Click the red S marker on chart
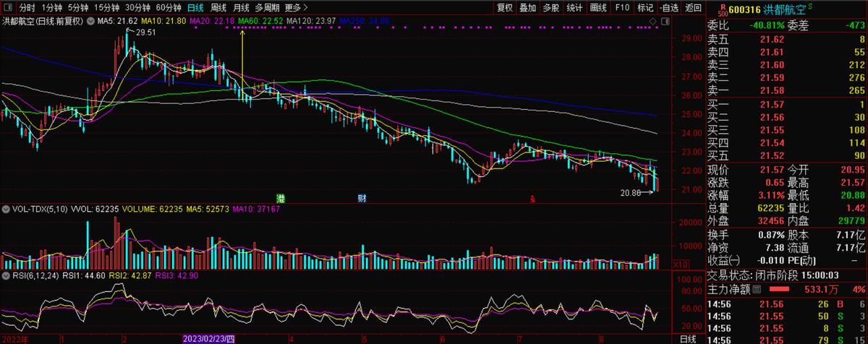868x344 pixels. click(x=533, y=198)
